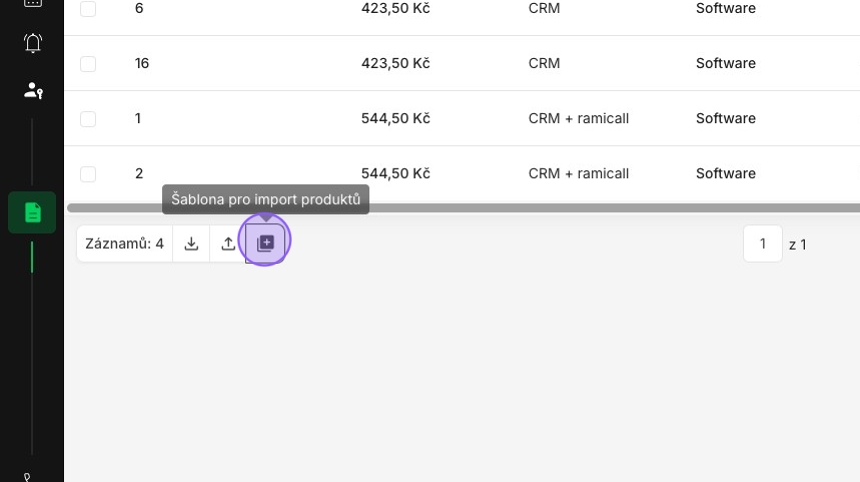This screenshot has height=482, width=860.
Task: Select the green document icon in sidebar
Action: point(32,212)
